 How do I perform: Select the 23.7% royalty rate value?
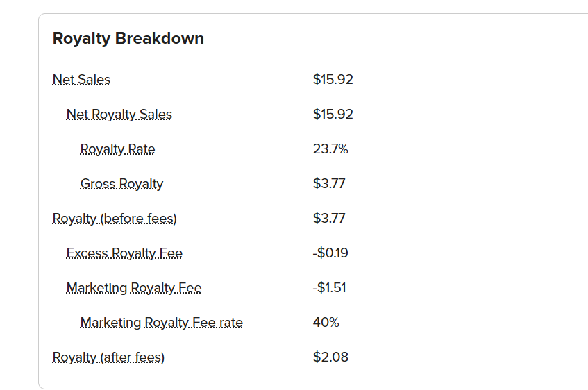tap(330, 149)
